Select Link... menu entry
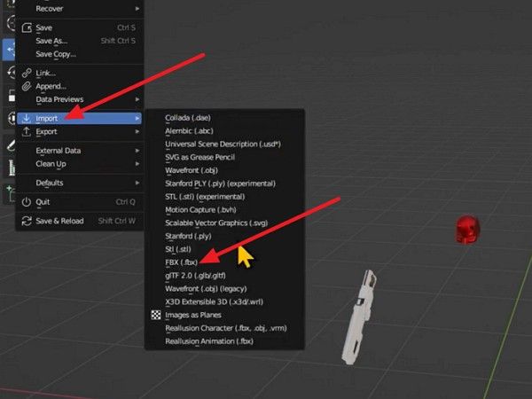The width and height of the screenshot is (532, 399). point(80,73)
